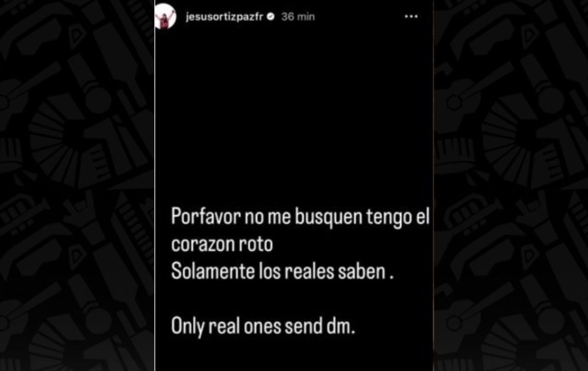Open the three-dot more options menu
Image resolution: width=588 pixels, height=371 pixels.
coord(411,17)
